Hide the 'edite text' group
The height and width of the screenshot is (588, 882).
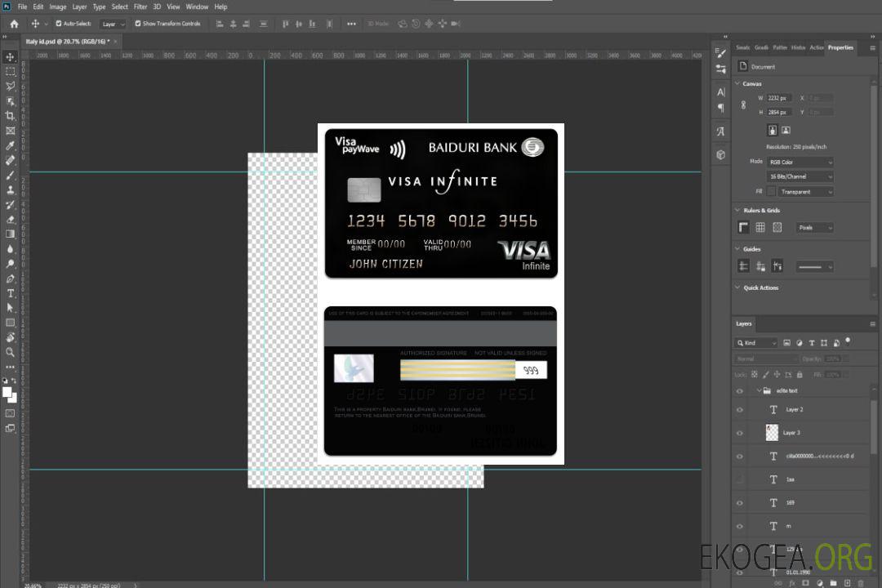(740, 391)
